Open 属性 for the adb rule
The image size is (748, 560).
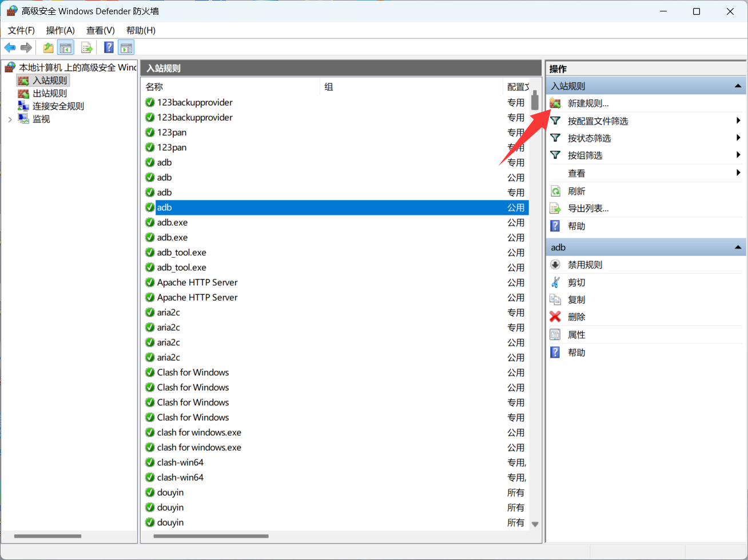pos(576,335)
